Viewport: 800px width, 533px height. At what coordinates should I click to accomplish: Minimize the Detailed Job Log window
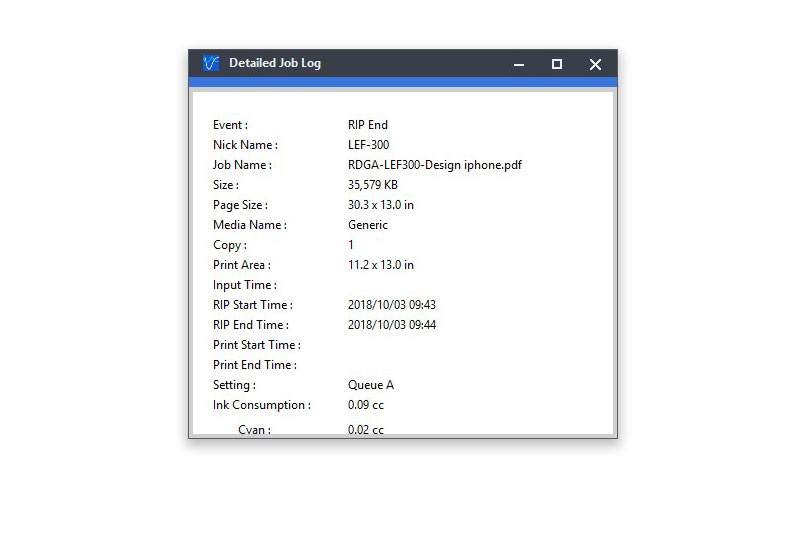[x=519, y=64]
